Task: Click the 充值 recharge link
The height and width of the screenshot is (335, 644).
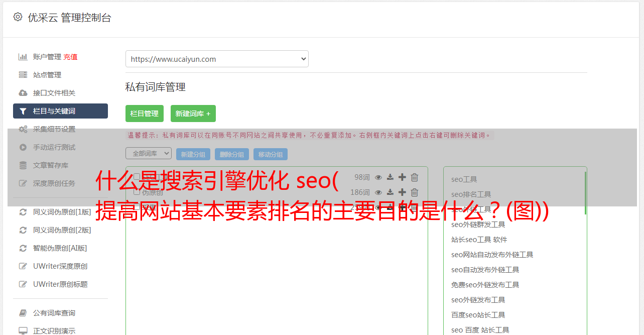Action: pyautogui.click(x=70, y=57)
